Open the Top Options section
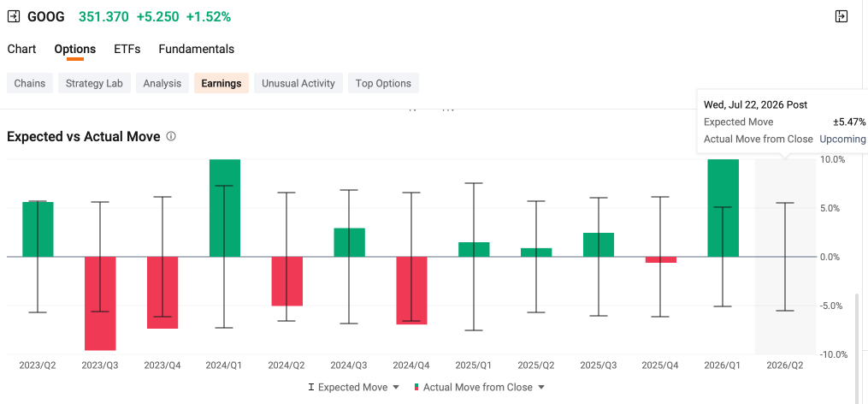The height and width of the screenshot is (404, 868). [383, 83]
